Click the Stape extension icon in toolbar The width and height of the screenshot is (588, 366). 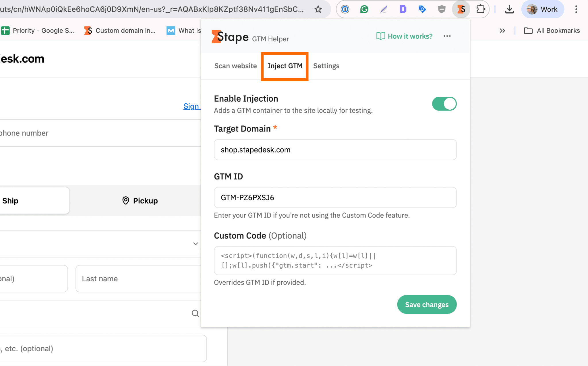coord(461,9)
